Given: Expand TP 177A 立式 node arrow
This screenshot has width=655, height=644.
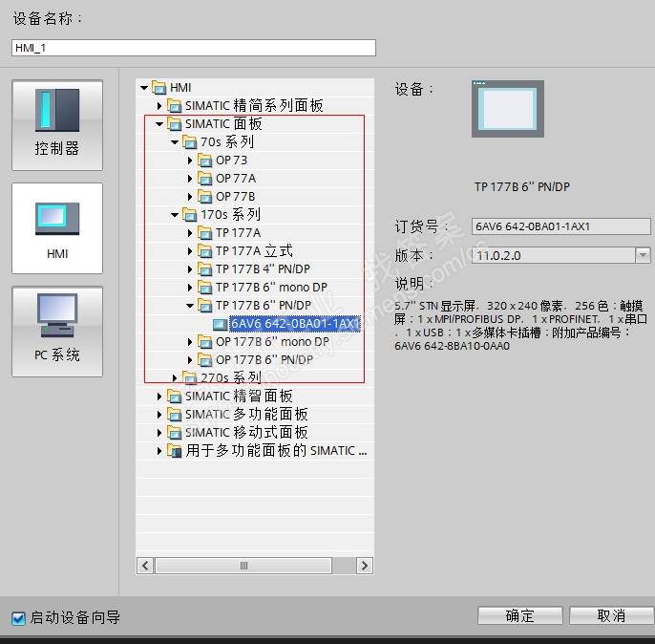Looking at the screenshot, I should [190, 251].
